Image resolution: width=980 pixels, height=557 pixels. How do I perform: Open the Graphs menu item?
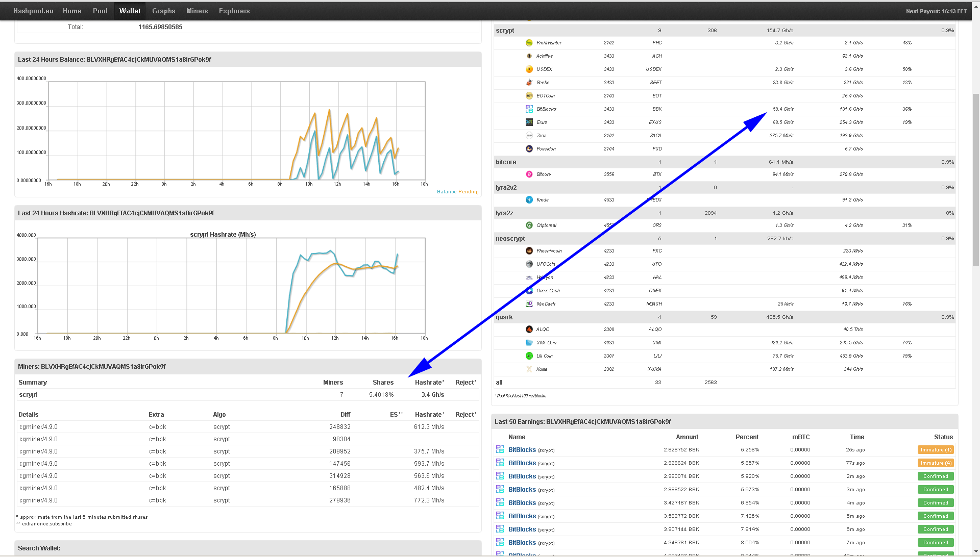click(163, 11)
